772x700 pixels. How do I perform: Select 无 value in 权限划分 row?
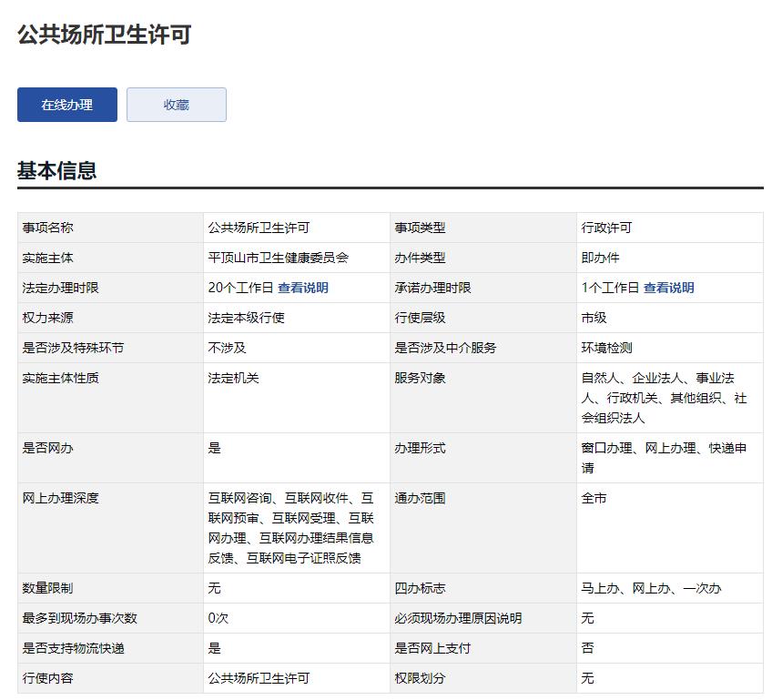coord(587,678)
